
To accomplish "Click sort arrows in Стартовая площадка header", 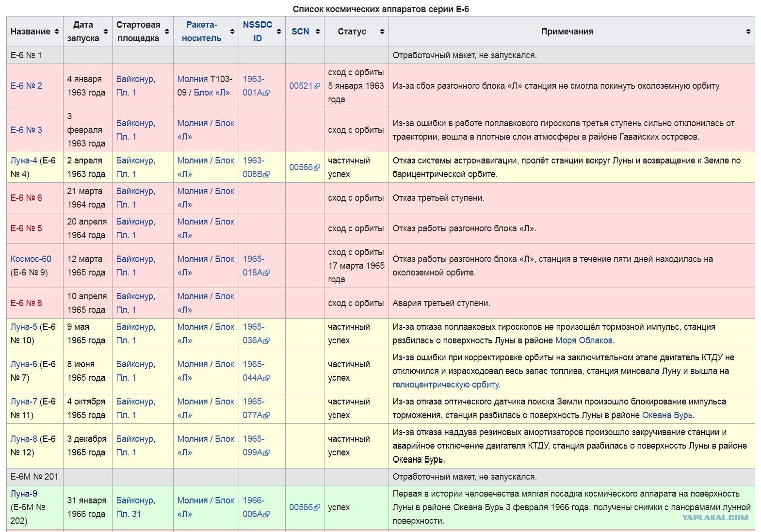I will (167, 32).
